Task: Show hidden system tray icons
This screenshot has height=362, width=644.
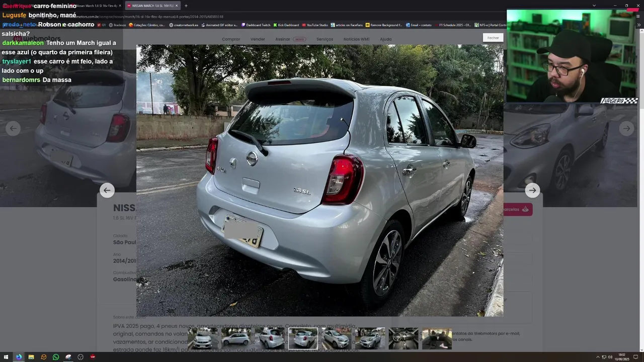Action: pos(598,357)
